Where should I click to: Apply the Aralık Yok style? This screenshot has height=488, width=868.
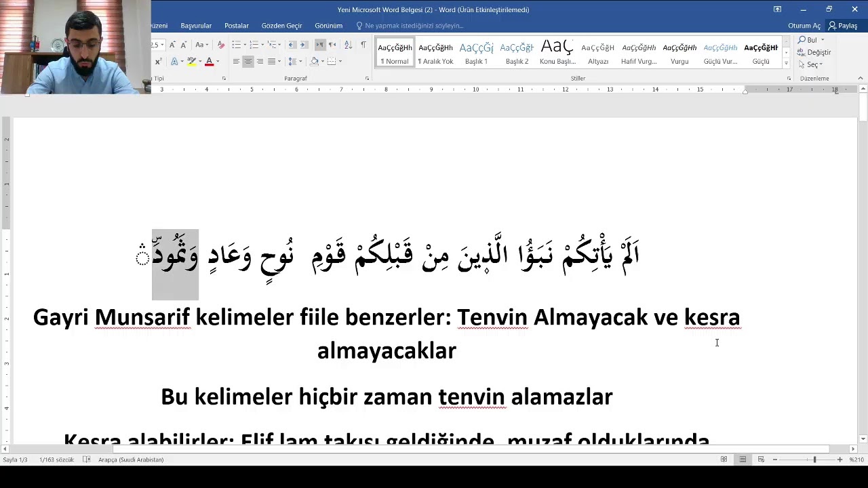435,53
